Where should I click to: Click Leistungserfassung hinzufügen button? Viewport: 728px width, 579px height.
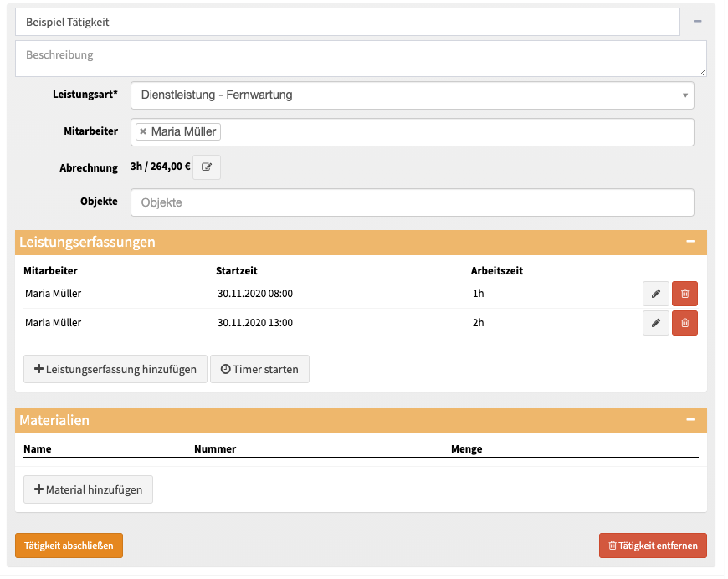pyautogui.click(x=115, y=369)
